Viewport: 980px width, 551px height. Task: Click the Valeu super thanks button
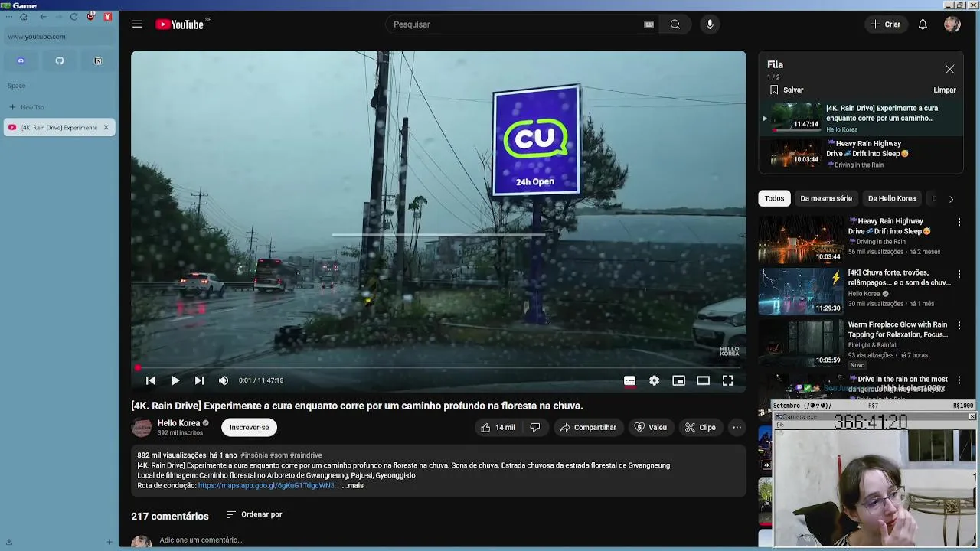click(651, 428)
